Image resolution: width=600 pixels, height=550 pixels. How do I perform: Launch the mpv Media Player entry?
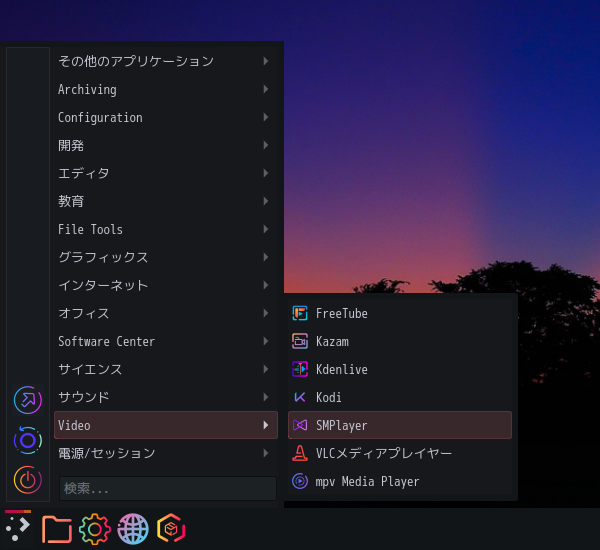pyautogui.click(x=399, y=481)
